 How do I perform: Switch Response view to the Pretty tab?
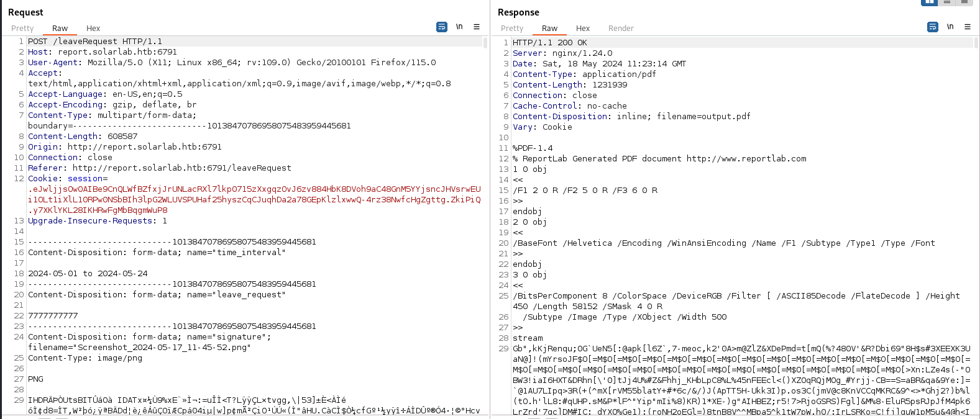tap(512, 28)
